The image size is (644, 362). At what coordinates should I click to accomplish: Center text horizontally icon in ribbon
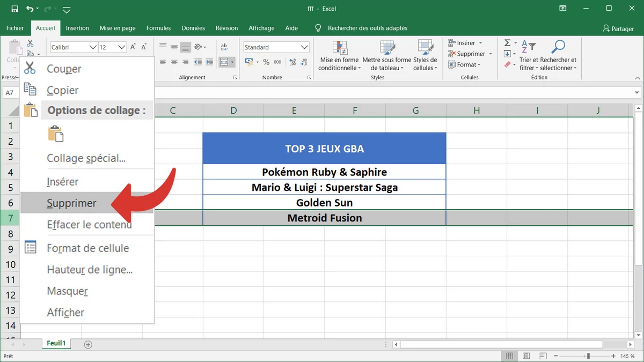174,62
